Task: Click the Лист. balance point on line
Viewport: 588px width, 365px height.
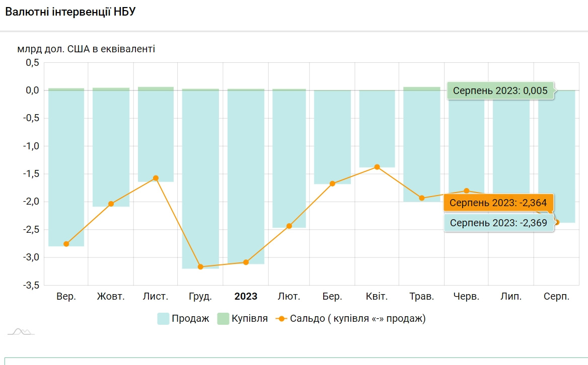Action: pos(156,178)
